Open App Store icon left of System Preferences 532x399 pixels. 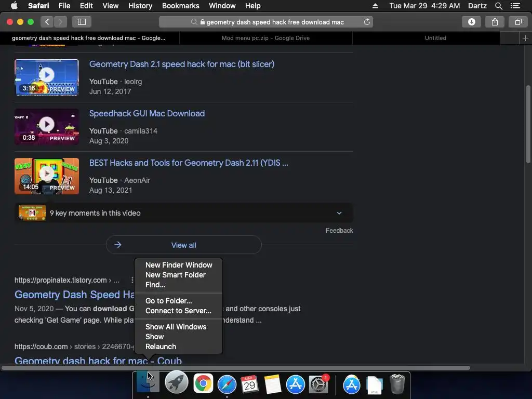(295, 384)
